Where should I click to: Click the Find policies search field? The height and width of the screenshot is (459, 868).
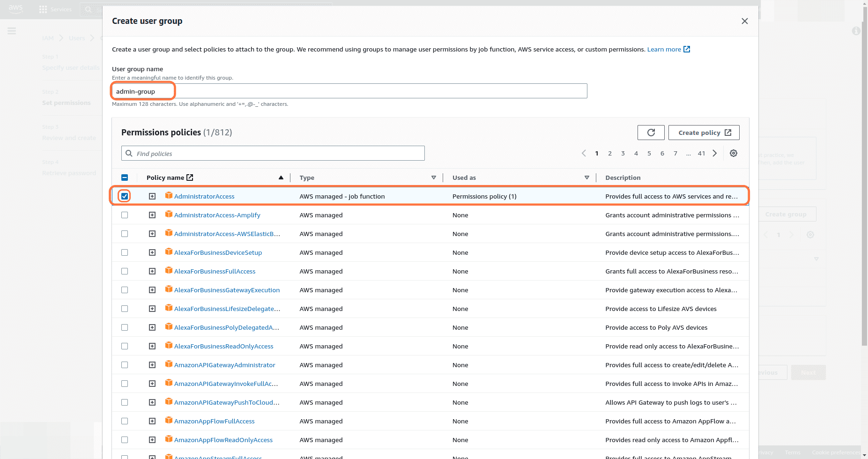coord(273,153)
